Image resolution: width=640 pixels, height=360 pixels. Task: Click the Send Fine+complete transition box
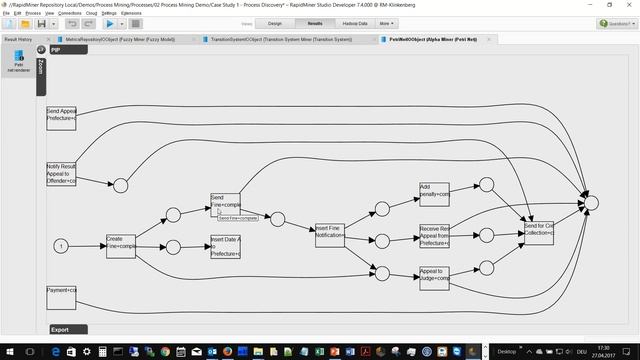coord(225,205)
